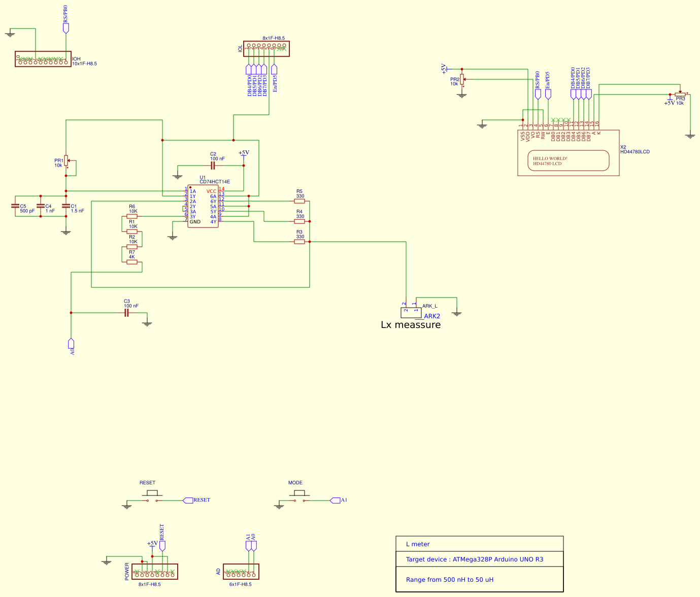Click the IOL 8x1F-H8.5 header
Screen dimensions: 700x597
point(265,49)
